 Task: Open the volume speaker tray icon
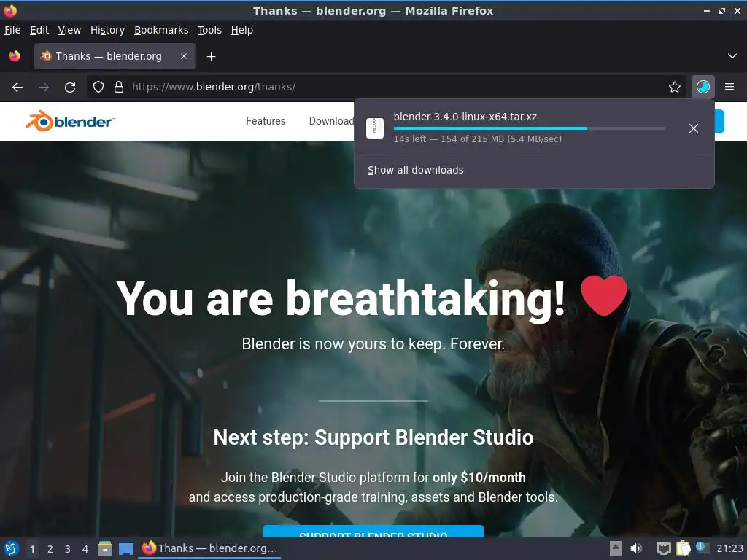(x=636, y=548)
